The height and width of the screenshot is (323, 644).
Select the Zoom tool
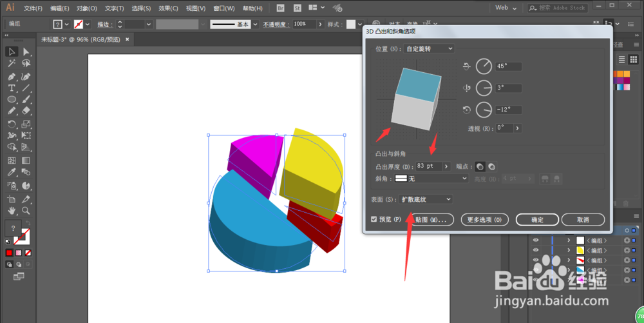[x=26, y=211]
